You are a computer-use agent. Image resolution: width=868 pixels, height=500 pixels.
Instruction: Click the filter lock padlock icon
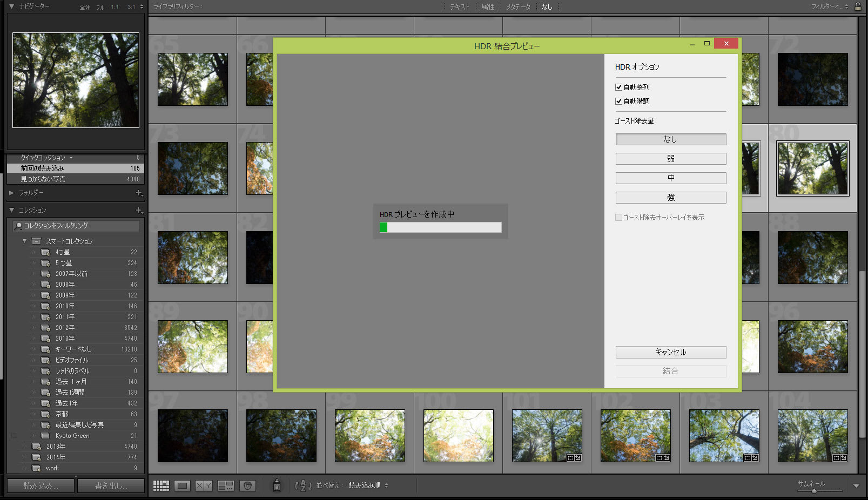pyautogui.click(x=858, y=6)
